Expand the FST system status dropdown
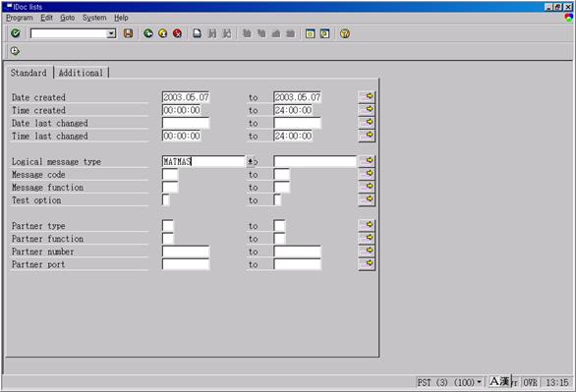Image resolution: width=576 pixels, height=392 pixels. [479, 382]
